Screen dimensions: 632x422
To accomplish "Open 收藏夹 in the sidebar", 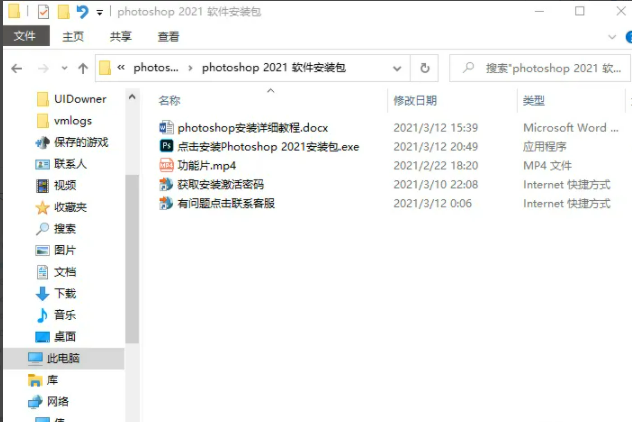I will coord(70,207).
